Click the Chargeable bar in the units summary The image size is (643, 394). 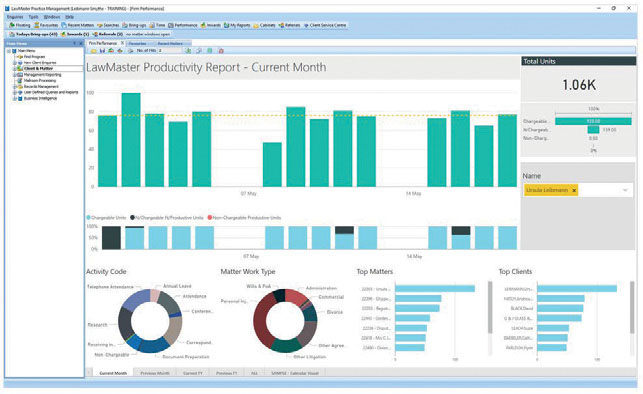point(593,121)
